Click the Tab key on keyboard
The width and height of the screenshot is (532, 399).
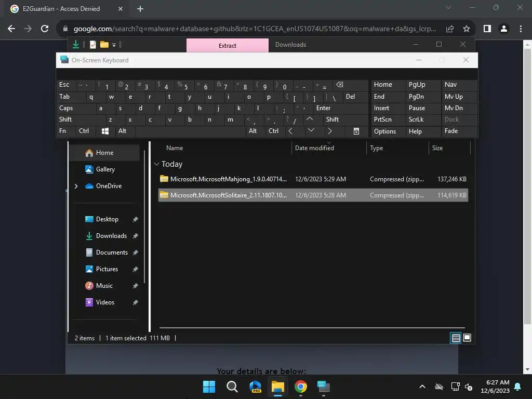[71, 97]
